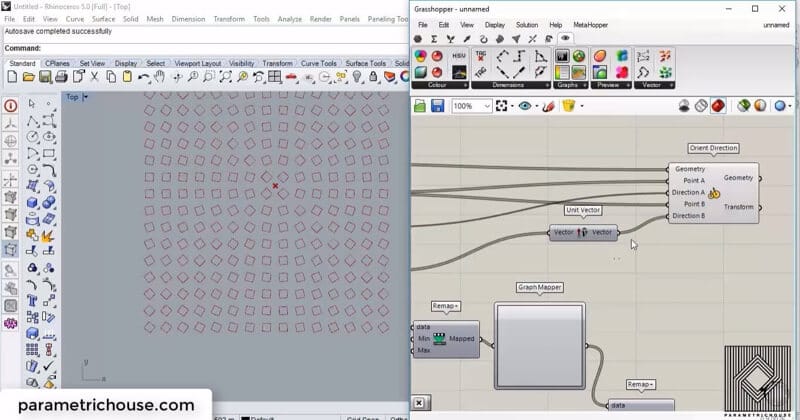Click the Orient Direction component label
800x420 pixels.
pos(713,148)
